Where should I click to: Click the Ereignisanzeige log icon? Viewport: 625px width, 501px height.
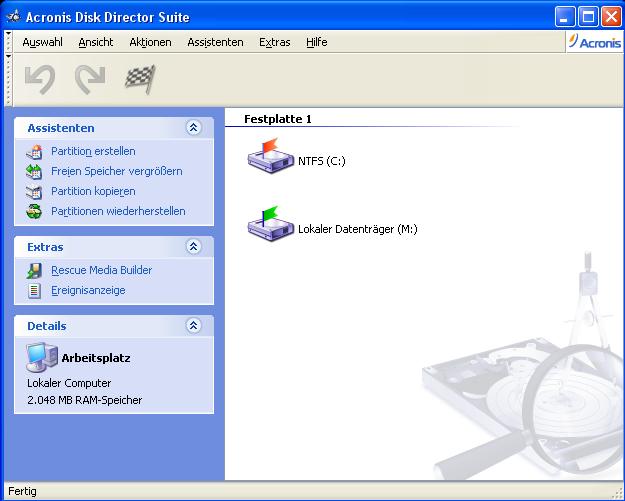click(x=34, y=291)
